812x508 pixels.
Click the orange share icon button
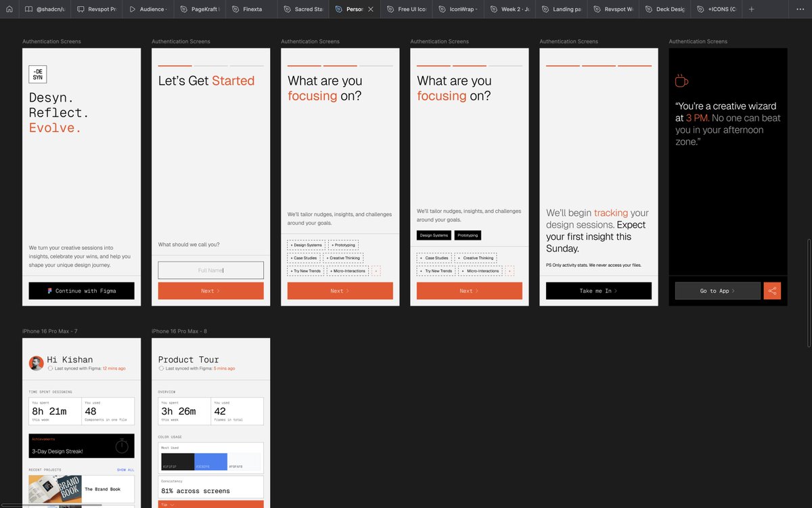click(x=772, y=291)
